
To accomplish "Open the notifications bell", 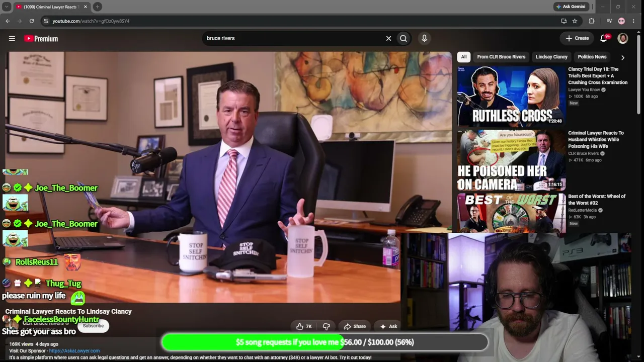I will click(604, 38).
